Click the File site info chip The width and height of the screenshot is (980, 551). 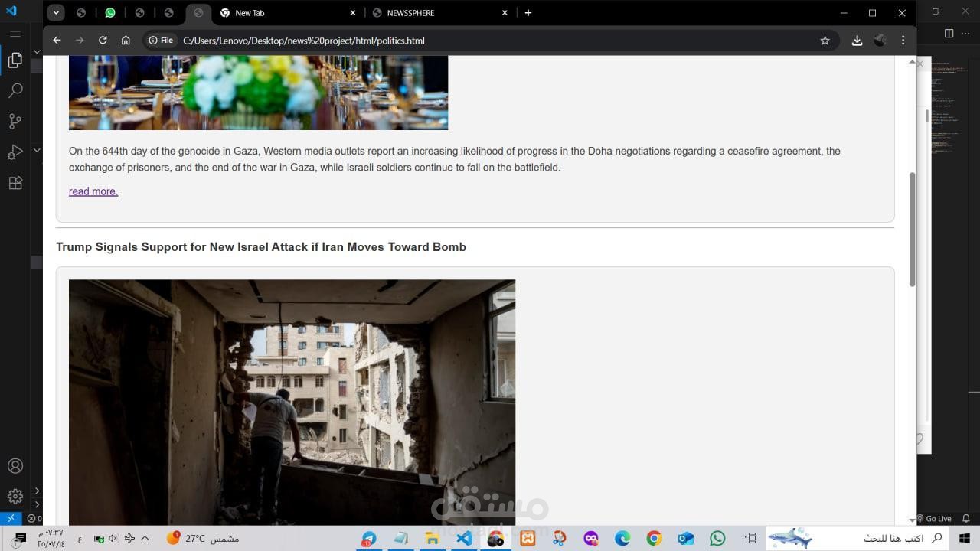pos(162,41)
